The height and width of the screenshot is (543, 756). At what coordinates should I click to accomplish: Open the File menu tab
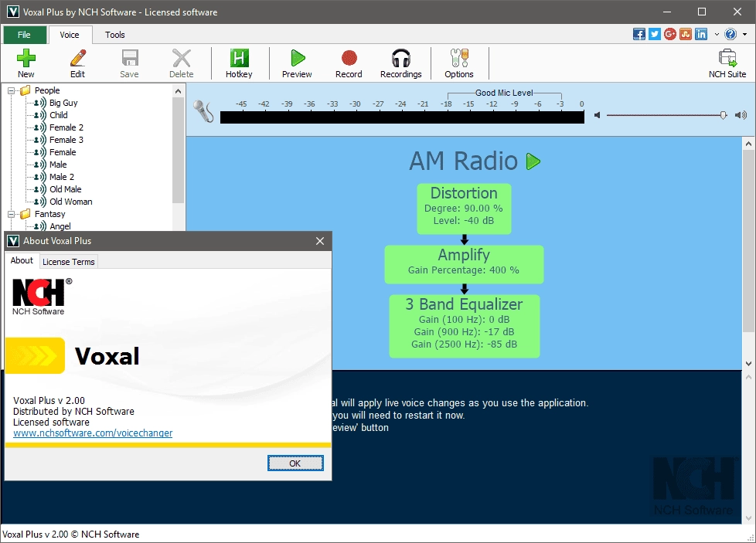pyautogui.click(x=24, y=35)
